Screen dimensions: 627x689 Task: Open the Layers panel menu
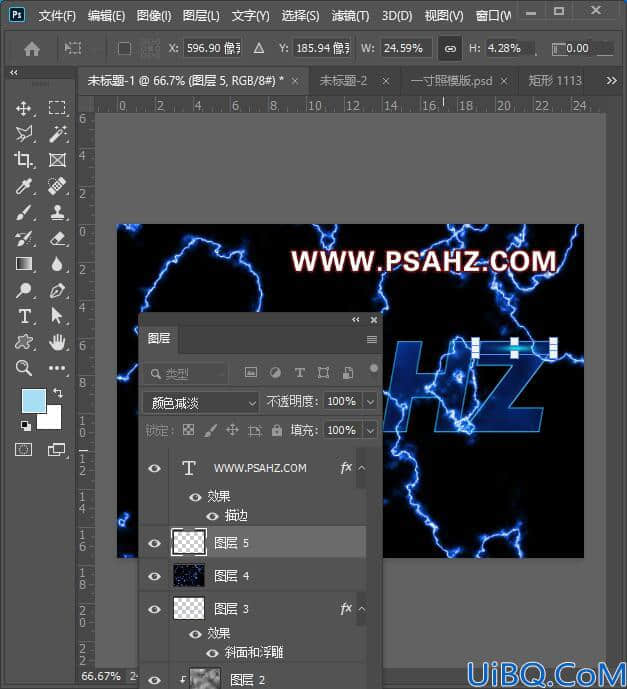[372, 339]
